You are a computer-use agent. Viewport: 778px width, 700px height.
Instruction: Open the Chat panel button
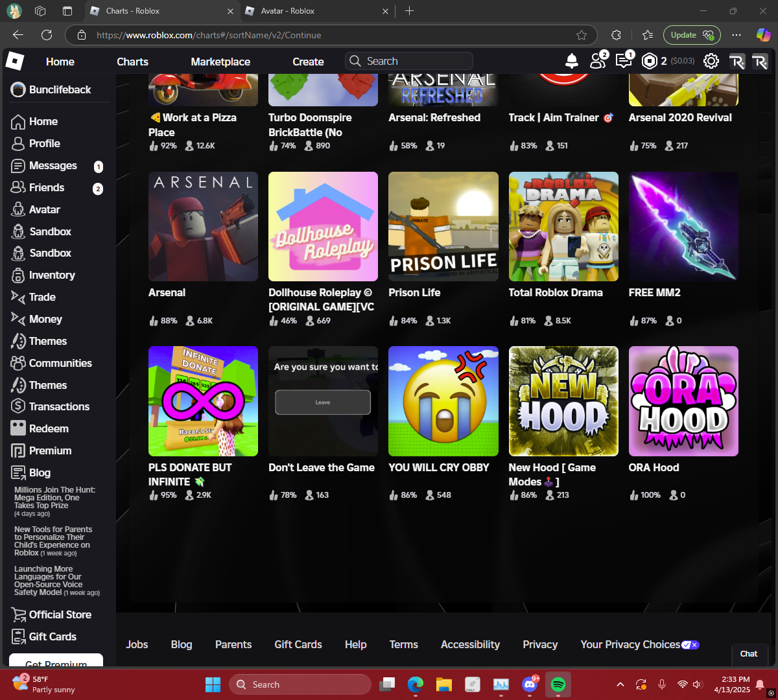click(749, 654)
